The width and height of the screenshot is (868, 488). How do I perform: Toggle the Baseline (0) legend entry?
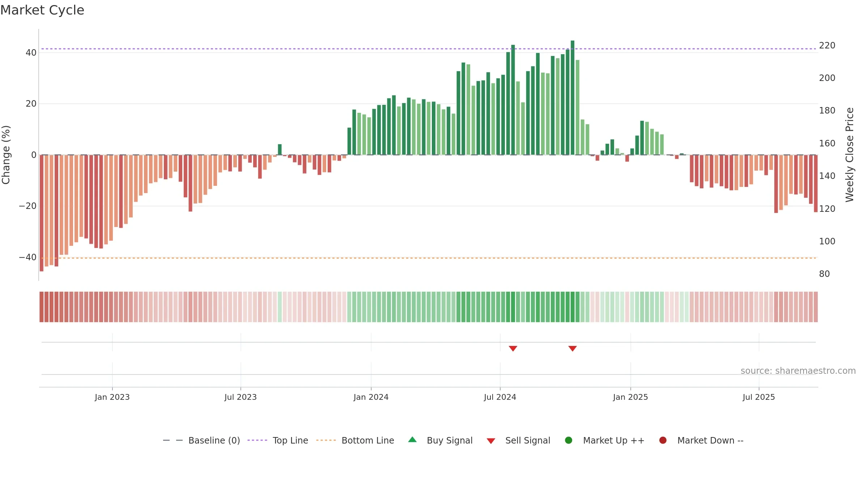201,440
